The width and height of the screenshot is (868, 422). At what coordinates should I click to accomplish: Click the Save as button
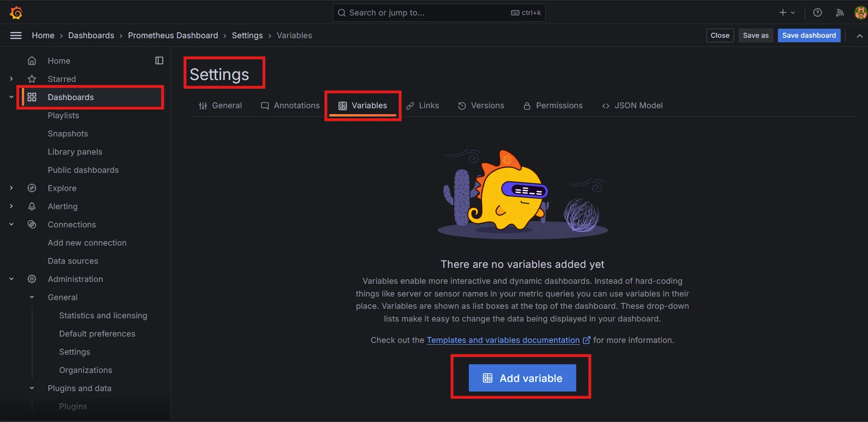coord(756,35)
